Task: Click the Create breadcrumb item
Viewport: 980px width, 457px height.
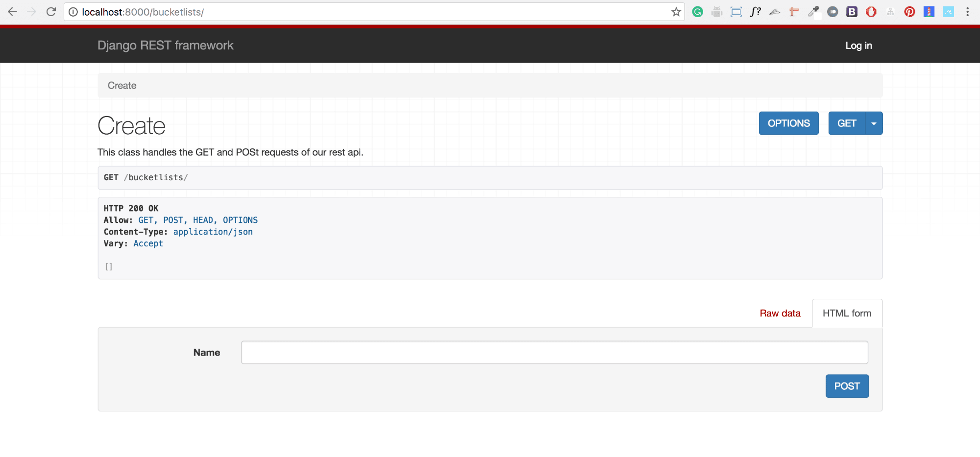Action: pyautogui.click(x=122, y=85)
